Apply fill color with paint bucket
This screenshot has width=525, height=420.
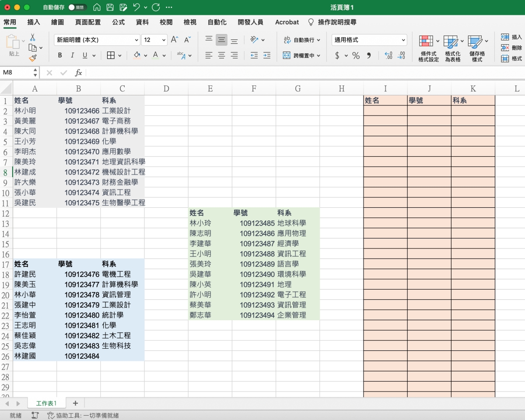(136, 56)
